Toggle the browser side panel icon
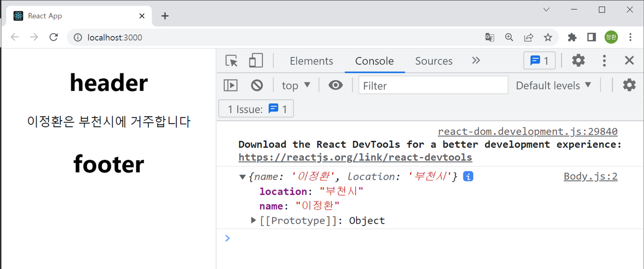 click(592, 37)
